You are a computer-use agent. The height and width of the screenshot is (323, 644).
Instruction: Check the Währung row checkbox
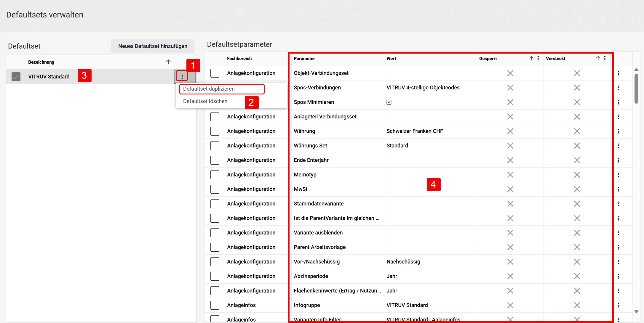tap(215, 131)
